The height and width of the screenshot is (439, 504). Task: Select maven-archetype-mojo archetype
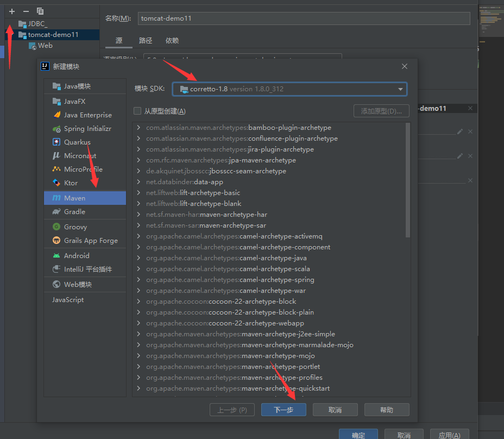[x=230, y=356]
